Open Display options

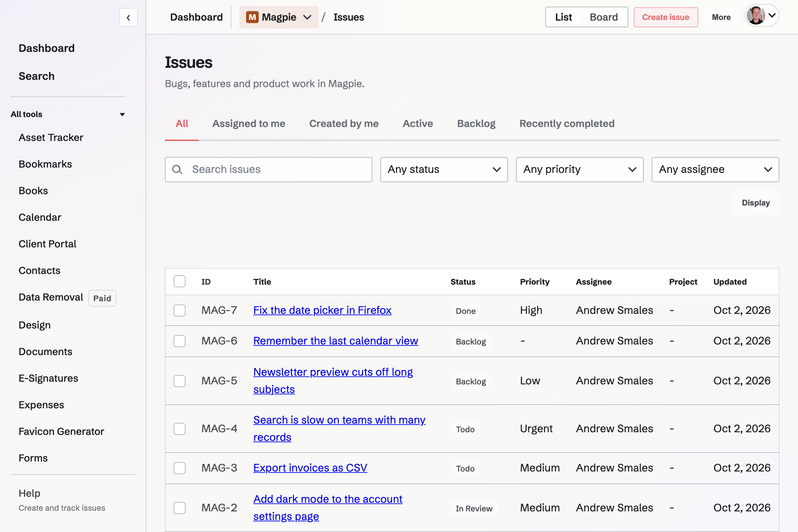755,202
